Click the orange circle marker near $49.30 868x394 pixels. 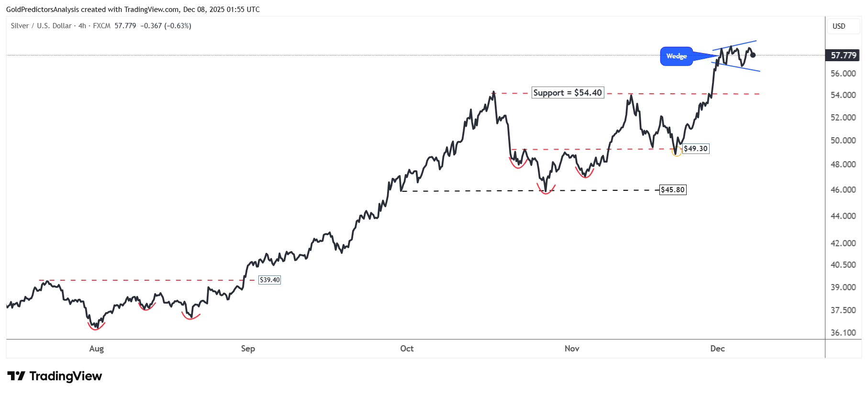[x=677, y=152]
